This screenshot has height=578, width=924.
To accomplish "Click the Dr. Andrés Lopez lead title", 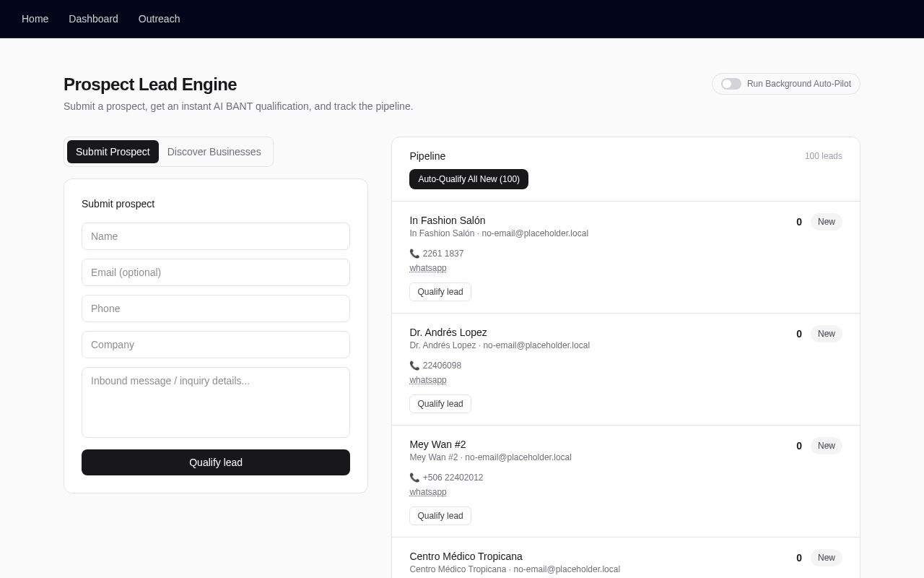I will coord(448,332).
